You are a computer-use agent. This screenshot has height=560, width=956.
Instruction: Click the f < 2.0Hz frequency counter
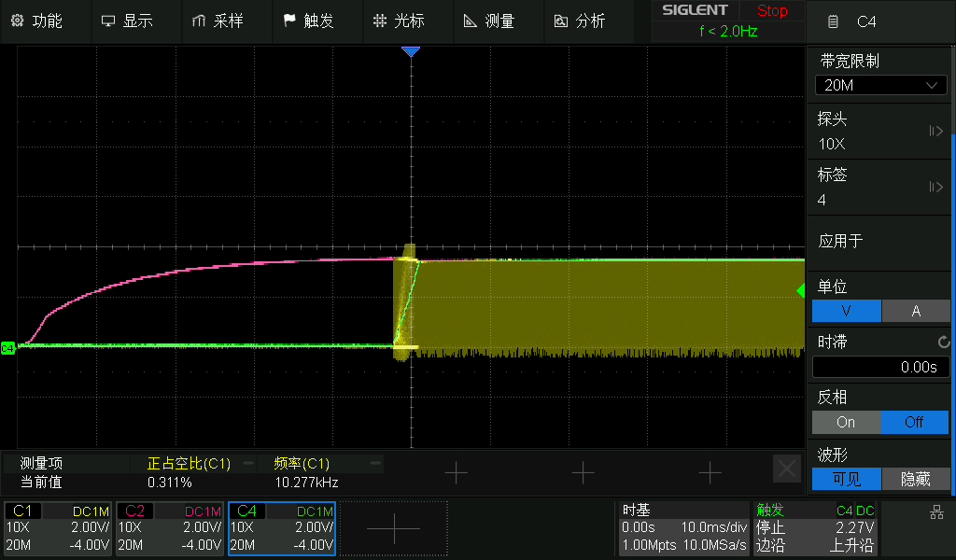pos(728,31)
